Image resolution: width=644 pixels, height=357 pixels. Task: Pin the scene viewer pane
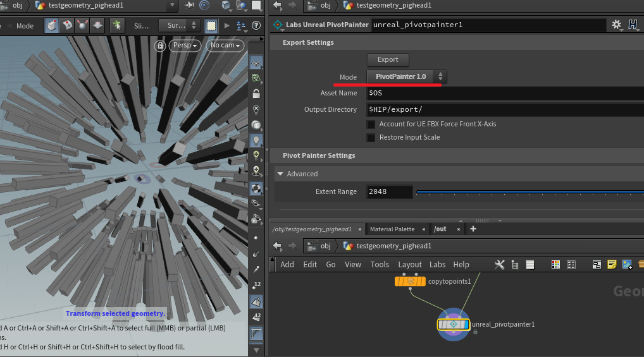coord(189,5)
